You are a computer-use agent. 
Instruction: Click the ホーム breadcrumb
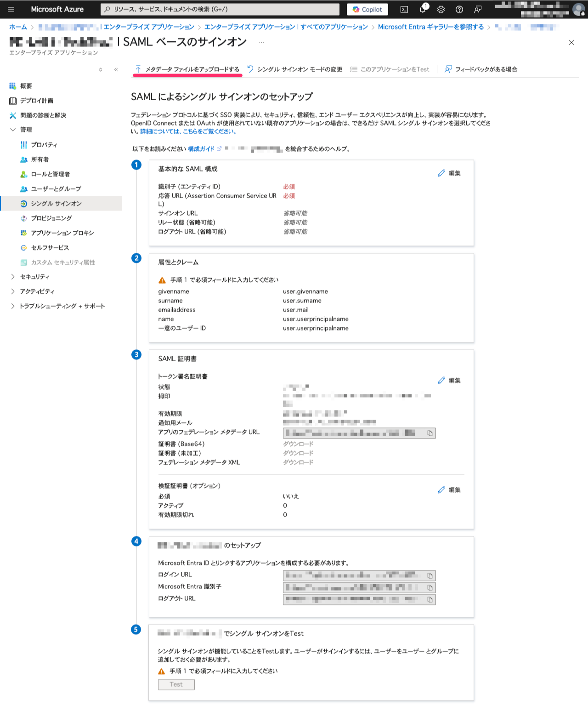(18, 27)
